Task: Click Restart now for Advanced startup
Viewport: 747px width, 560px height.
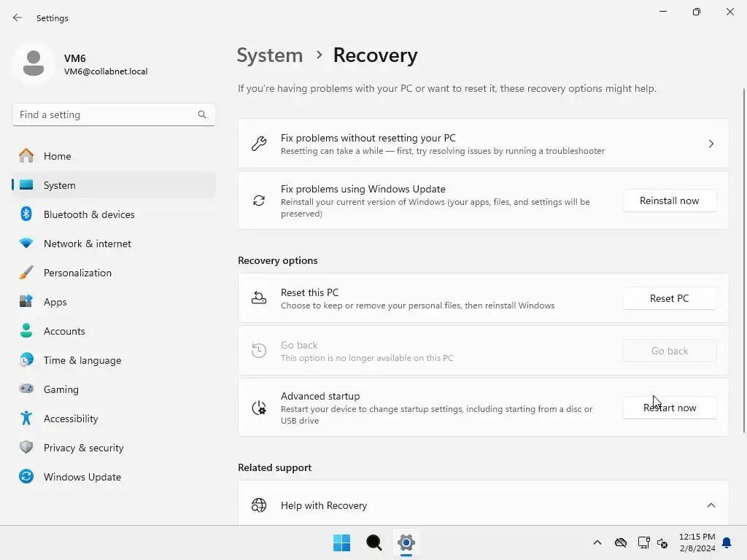Action: coord(670,408)
